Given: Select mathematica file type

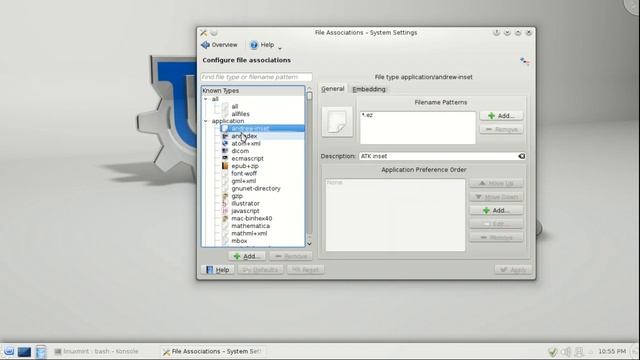Looking at the screenshot, I should pyautogui.click(x=250, y=226).
